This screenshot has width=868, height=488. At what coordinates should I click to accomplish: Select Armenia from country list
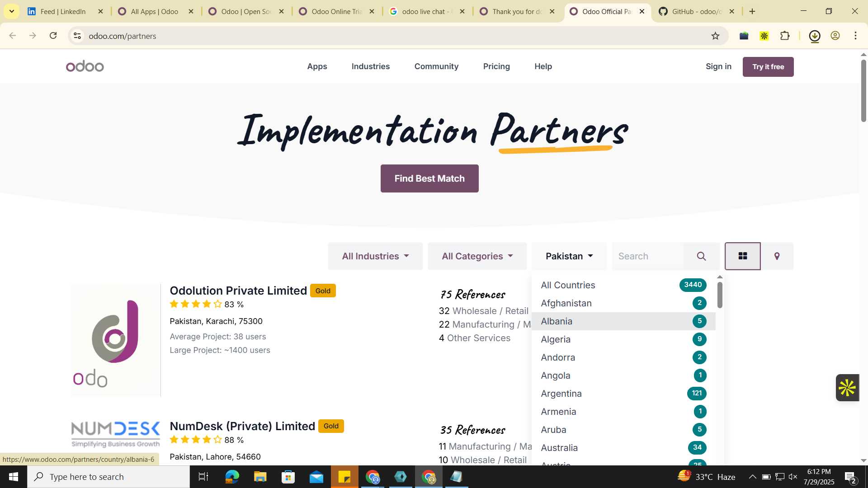[x=623, y=412]
